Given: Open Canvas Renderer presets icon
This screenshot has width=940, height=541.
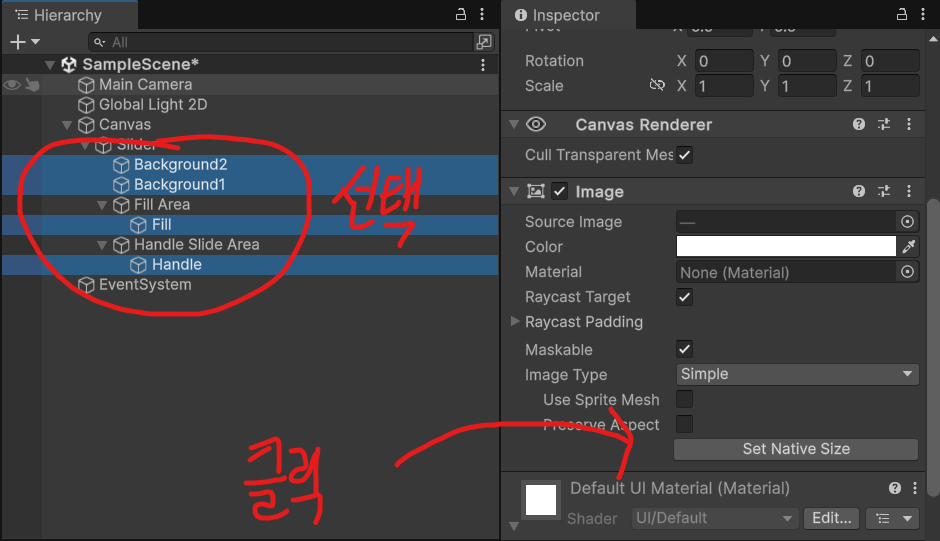Looking at the screenshot, I should click(x=884, y=124).
